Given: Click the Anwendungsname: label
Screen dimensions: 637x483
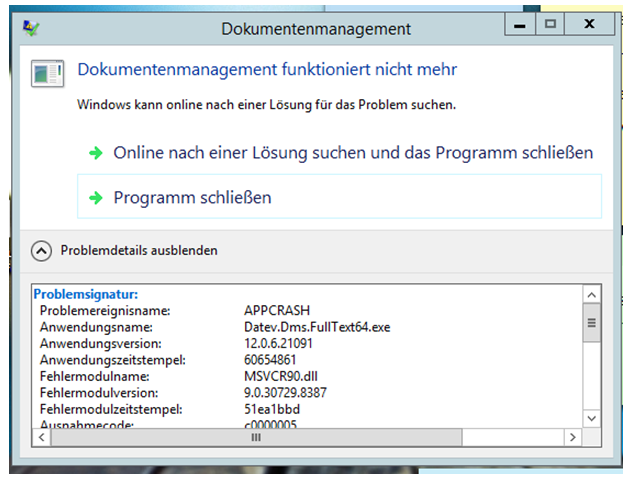Looking at the screenshot, I should [x=96, y=327].
